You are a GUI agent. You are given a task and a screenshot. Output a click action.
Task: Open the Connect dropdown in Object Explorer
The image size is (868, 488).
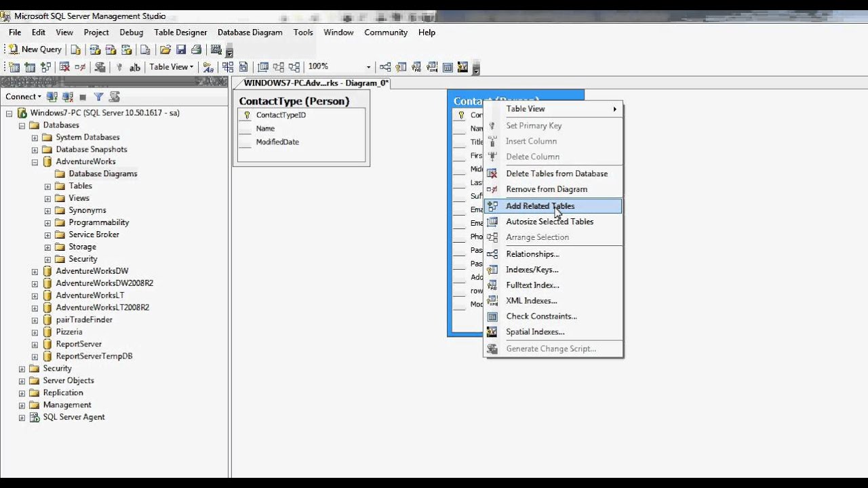point(23,97)
